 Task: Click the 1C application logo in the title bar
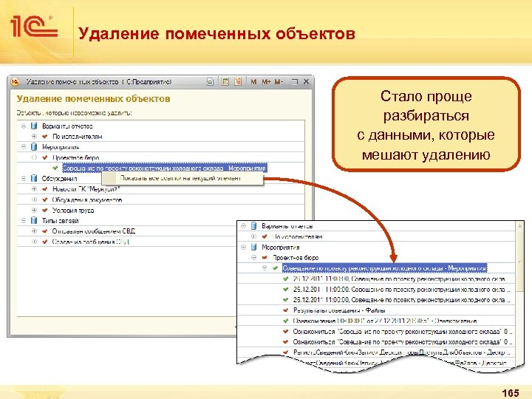(15, 82)
